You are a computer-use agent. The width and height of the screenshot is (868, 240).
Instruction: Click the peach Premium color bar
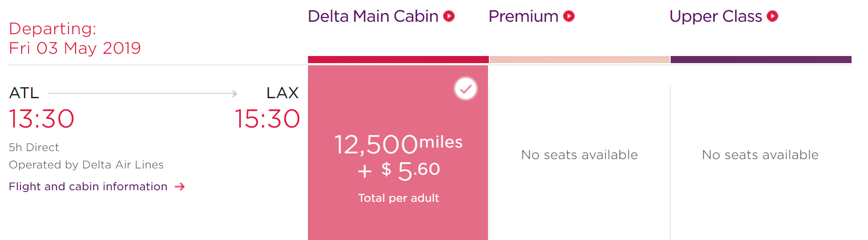[580, 60]
